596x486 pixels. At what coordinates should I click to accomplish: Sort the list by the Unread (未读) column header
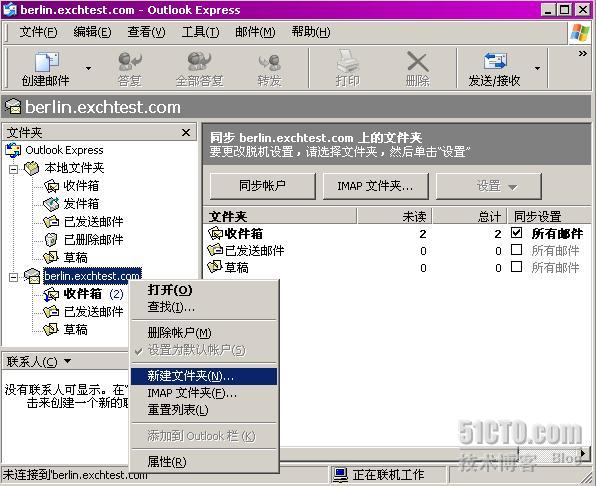click(x=395, y=216)
